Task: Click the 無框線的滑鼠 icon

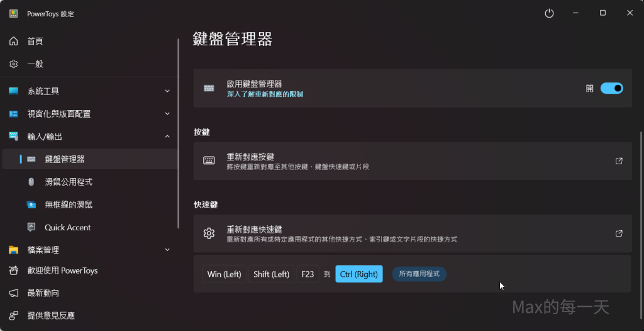Action: 31,205
